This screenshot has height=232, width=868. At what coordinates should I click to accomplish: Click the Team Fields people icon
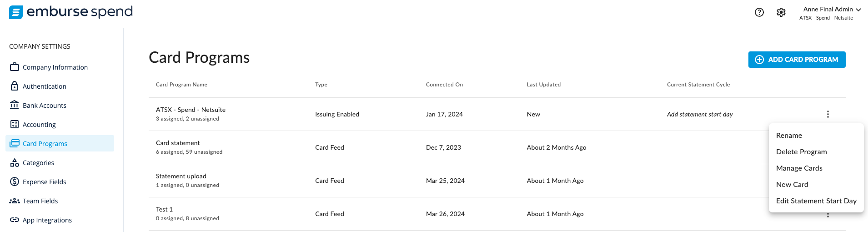pyautogui.click(x=15, y=201)
